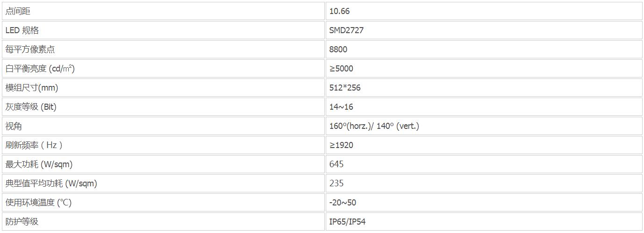Select the 645 max power value
This screenshot has width=644, height=233.
tap(336, 164)
